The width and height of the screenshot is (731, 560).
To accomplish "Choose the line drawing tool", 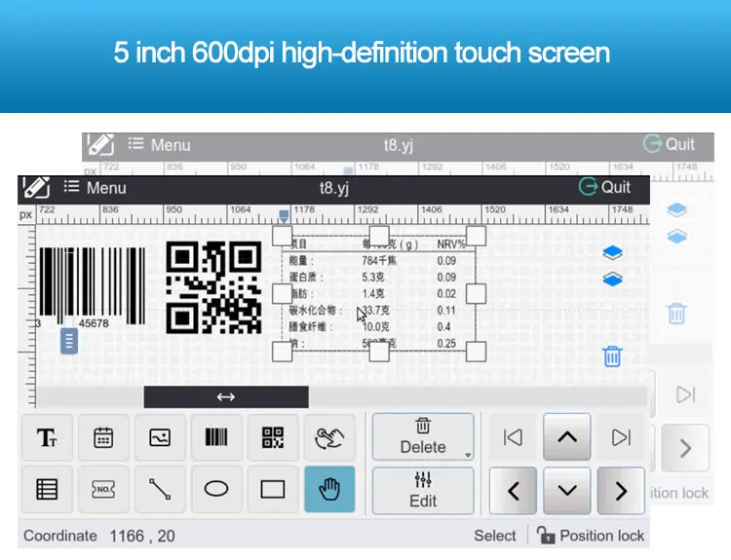I will click(x=160, y=490).
